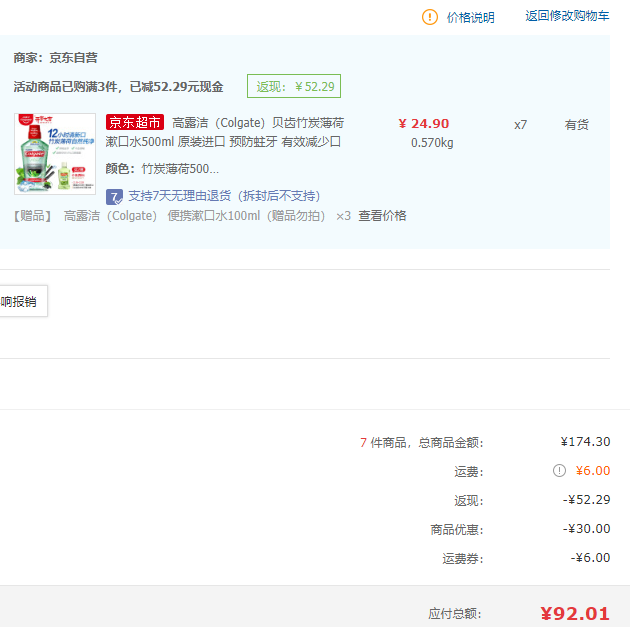630x627 pixels.
Task: Click 支持7天无理由退货 link
Action: point(224,196)
